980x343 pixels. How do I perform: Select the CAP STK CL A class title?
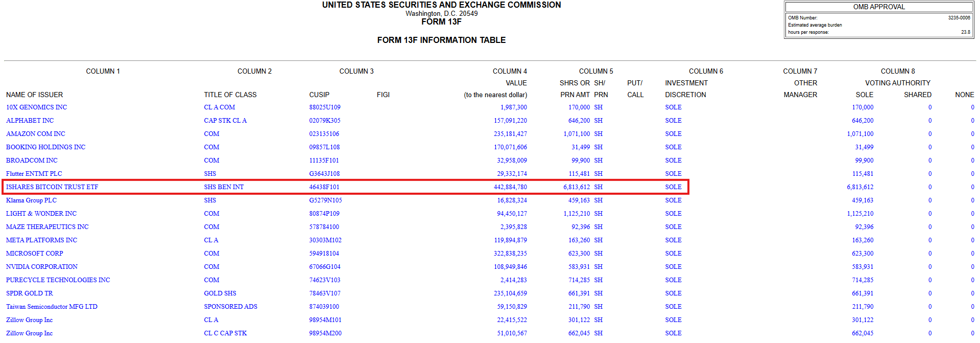(225, 121)
